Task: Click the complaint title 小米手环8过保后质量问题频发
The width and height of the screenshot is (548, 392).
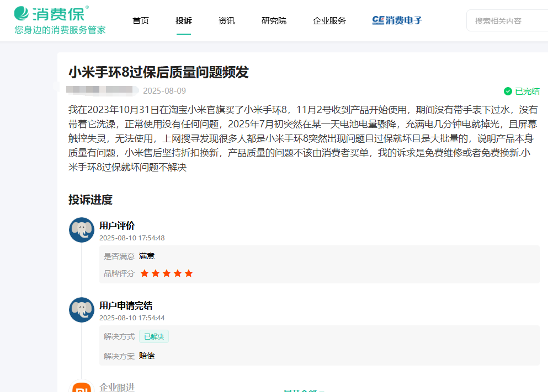Action: coord(158,72)
